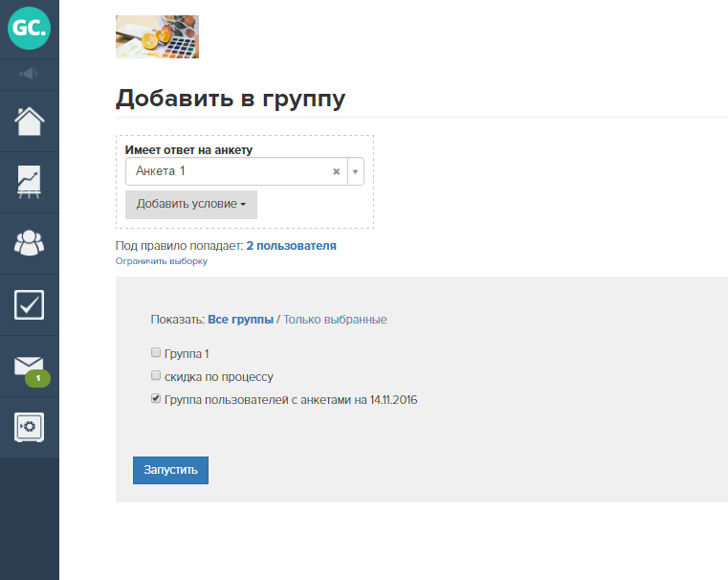Click the Показать: label

click(x=178, y=320)
